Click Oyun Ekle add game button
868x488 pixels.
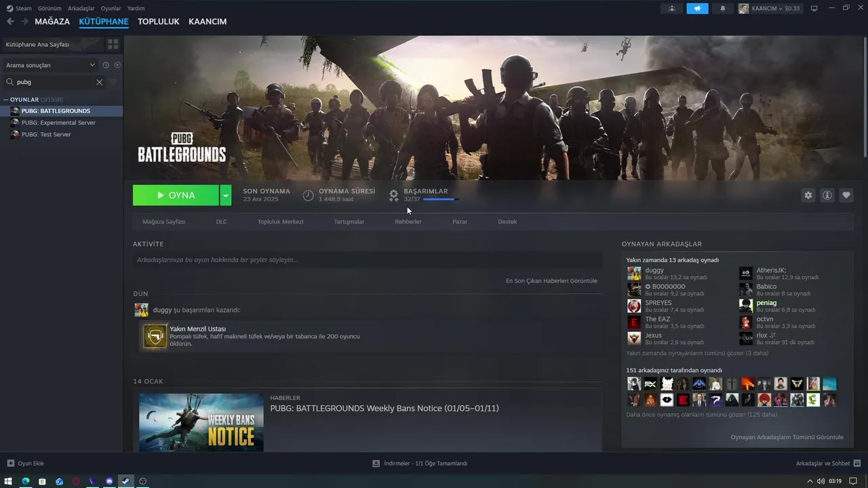pyautogui.click(x=25, y=464)
